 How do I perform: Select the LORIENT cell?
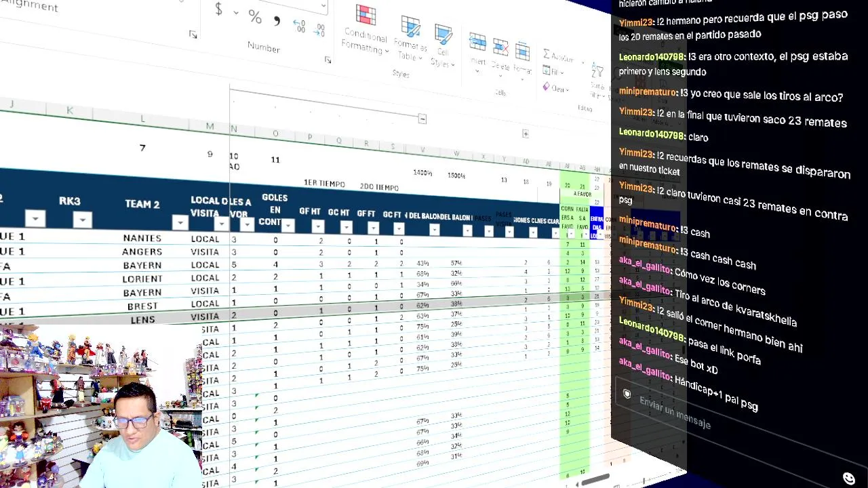[142, 279]
